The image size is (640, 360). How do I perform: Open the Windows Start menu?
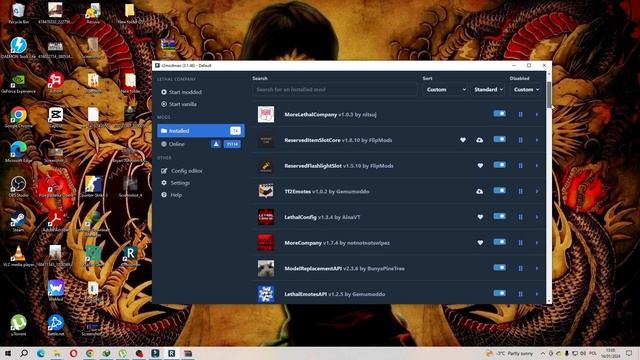click(7, 353)
